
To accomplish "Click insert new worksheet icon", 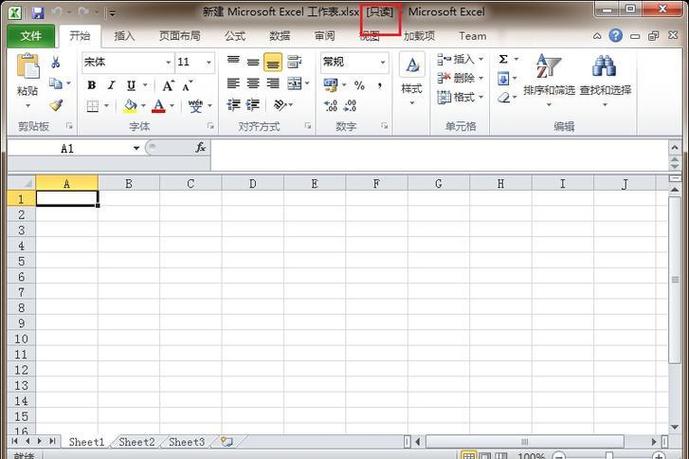I will pyautogui.click(x=227, y=442).
